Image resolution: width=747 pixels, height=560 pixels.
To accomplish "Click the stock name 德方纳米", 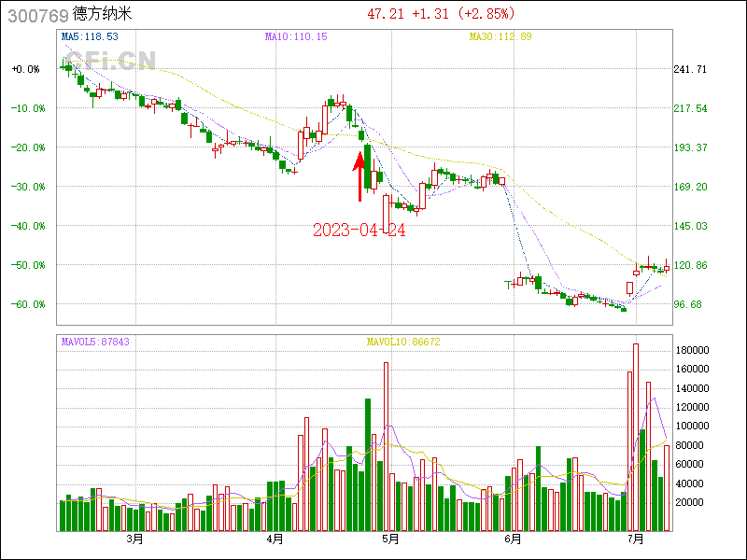I will (102, 15).
